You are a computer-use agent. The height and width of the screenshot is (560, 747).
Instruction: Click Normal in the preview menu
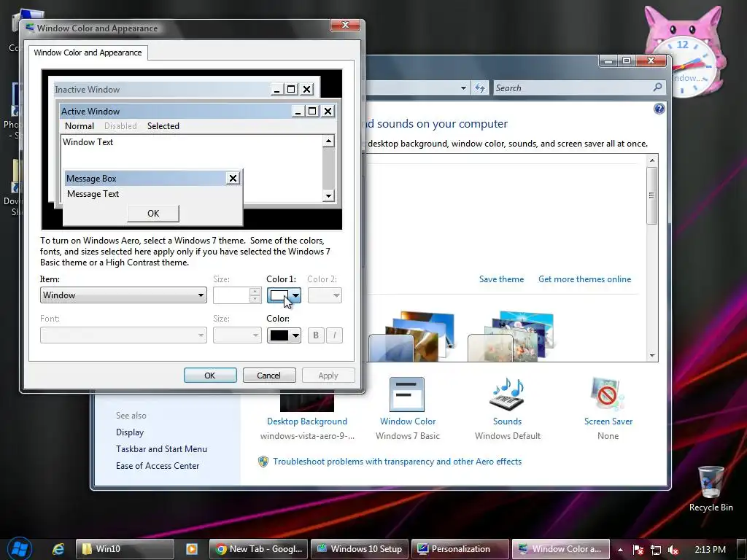[x=79, y=125]
